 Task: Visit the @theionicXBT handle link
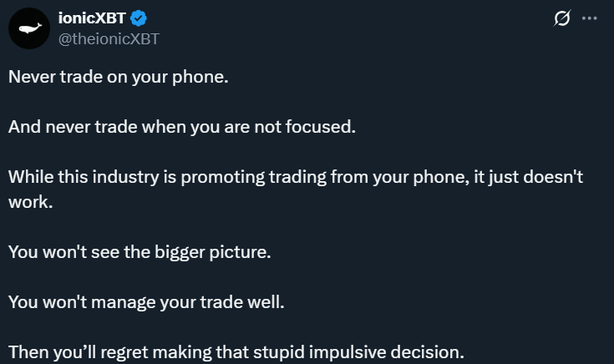[109, 38]
